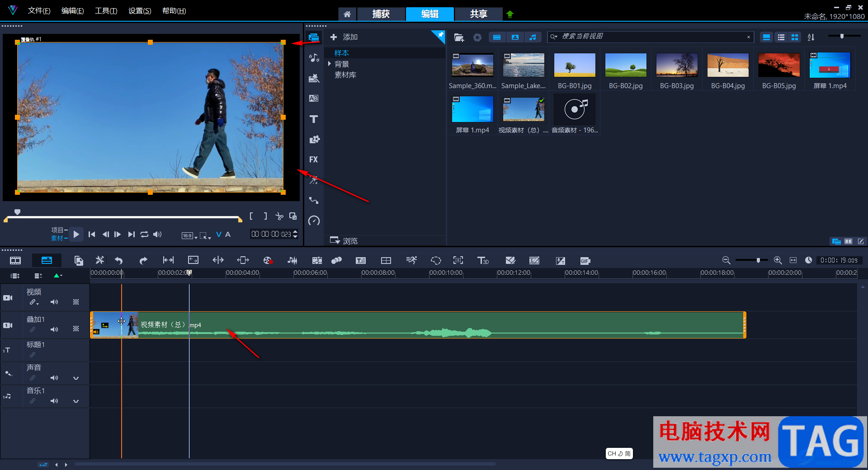Open the Path motion library
Viewport: 868px width, 470px height.
[314, 200]
